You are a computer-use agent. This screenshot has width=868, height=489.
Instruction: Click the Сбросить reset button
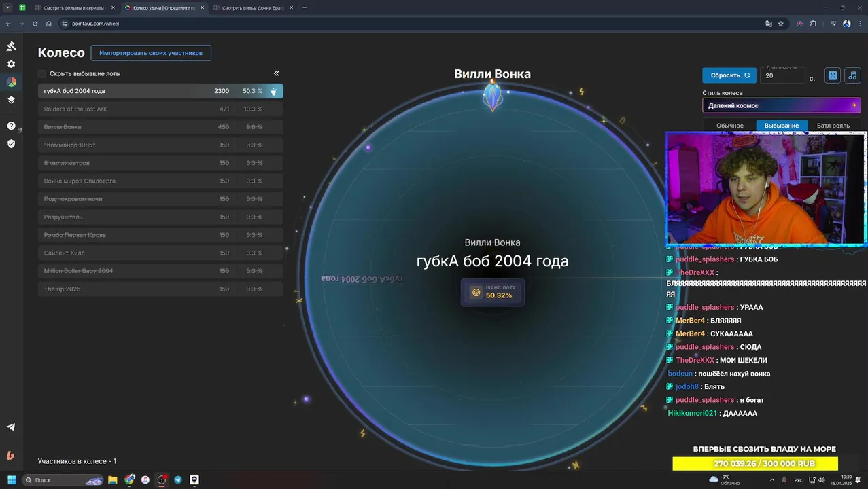pos(729,75)
